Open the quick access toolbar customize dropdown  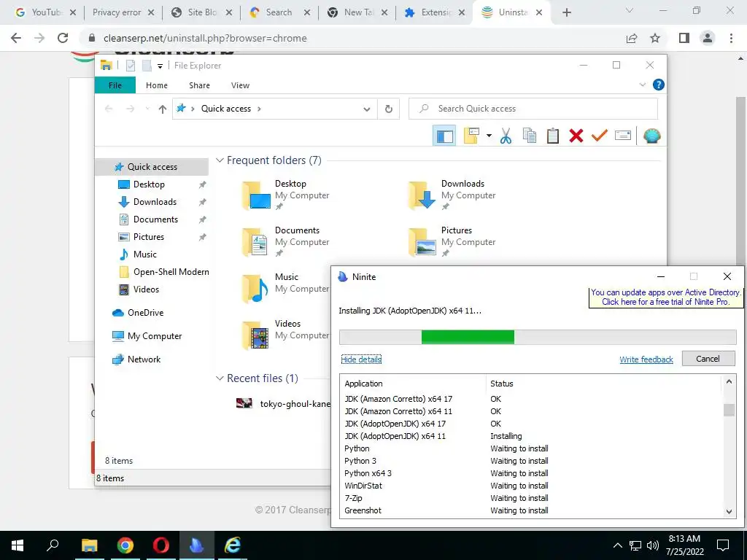tap(160, 66)
